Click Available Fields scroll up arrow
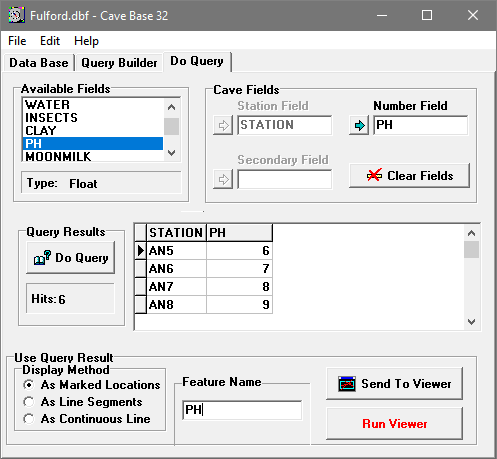 click(x=172, y=107)
